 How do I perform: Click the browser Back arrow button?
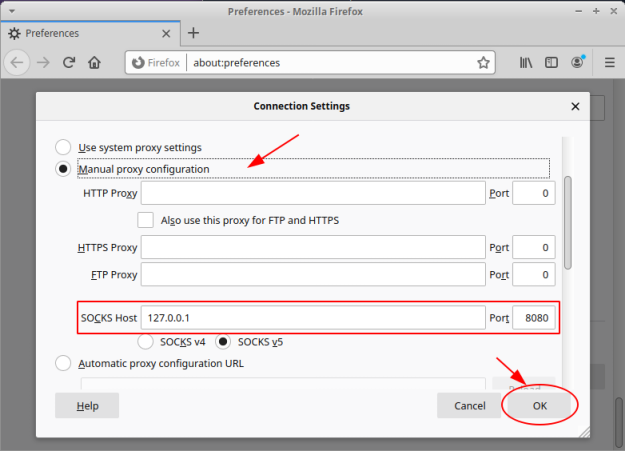[17, 63]
